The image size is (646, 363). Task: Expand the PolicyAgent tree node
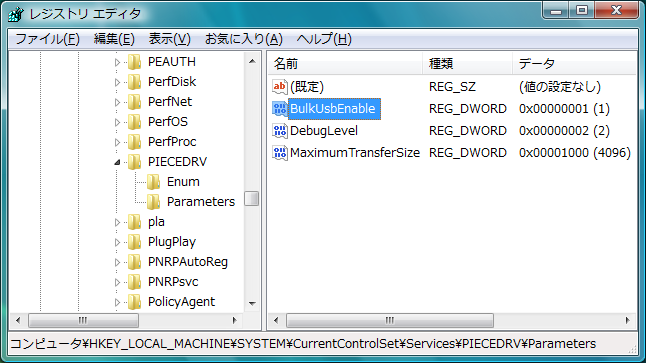(x=117, y=302)
